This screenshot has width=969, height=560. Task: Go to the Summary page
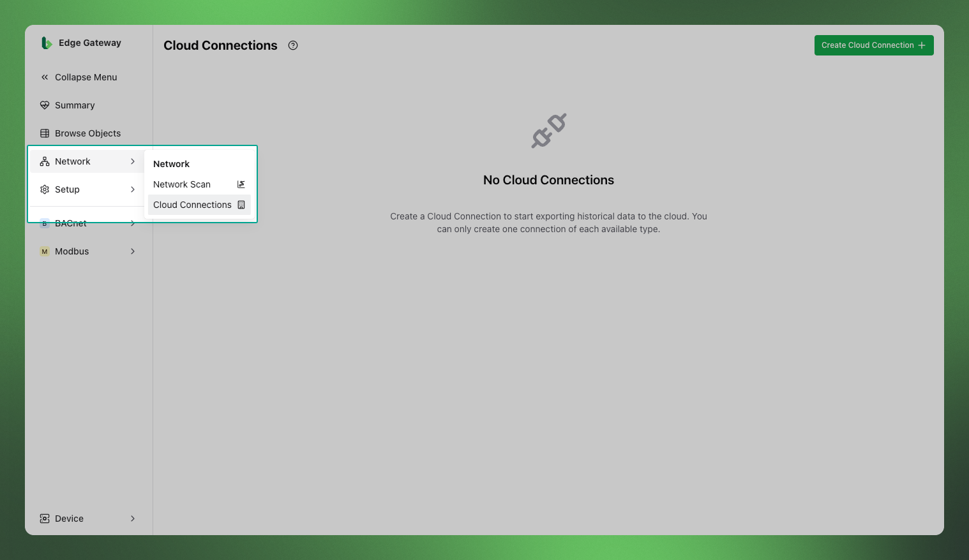(x=87, y=105)
